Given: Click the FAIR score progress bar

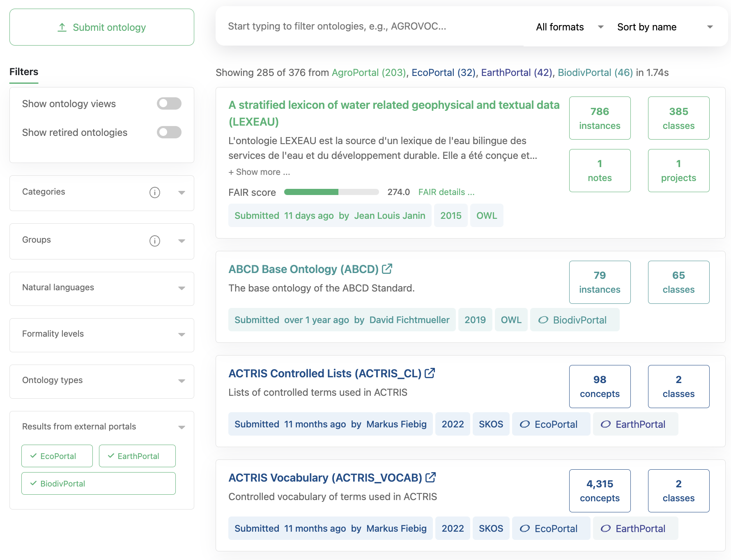Looking at the screenshot, I should coord(331,192).
